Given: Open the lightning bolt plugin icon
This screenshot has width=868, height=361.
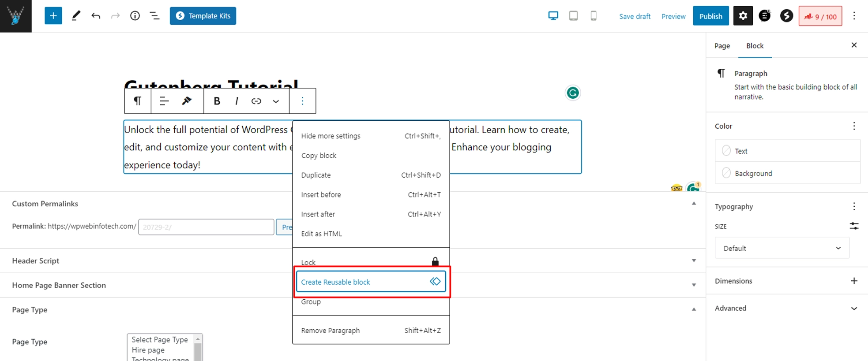Looking at the screenshot, I should click(x=786, y=16).
